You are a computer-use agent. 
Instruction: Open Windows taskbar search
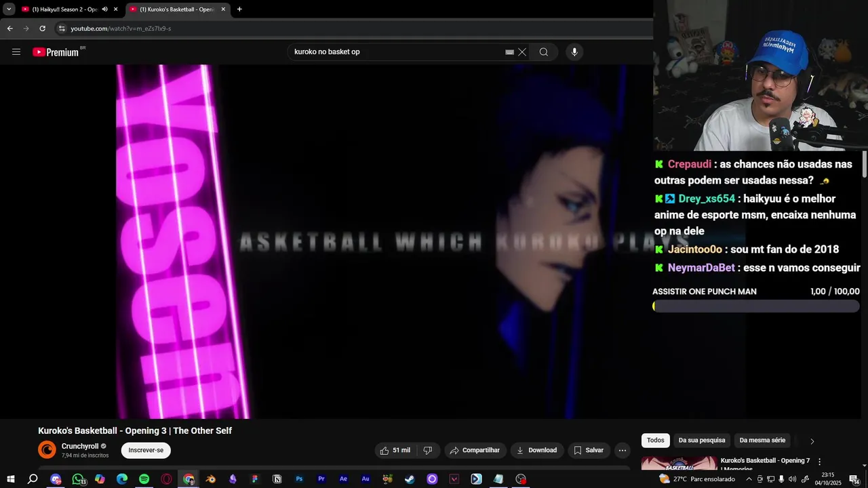pyautogui.click(x=33, y=479)
